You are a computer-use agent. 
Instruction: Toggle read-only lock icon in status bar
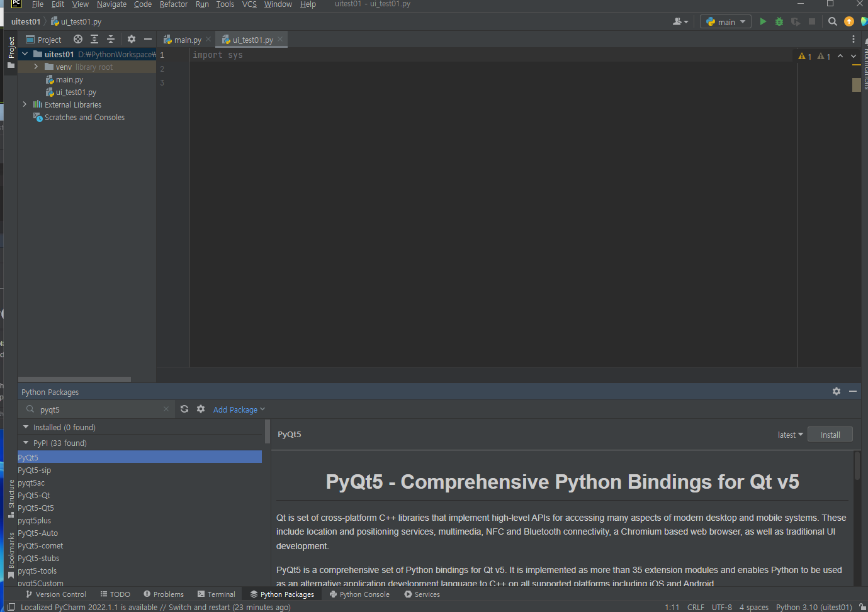pyautogui.click(x=862, y=607)
